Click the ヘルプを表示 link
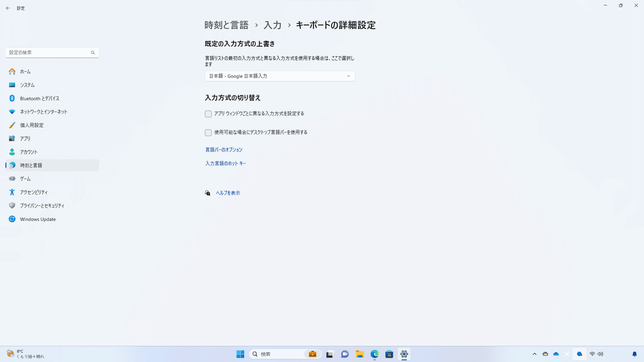The height and width of the screenshot is (362, 644). (x=228, y=193)
